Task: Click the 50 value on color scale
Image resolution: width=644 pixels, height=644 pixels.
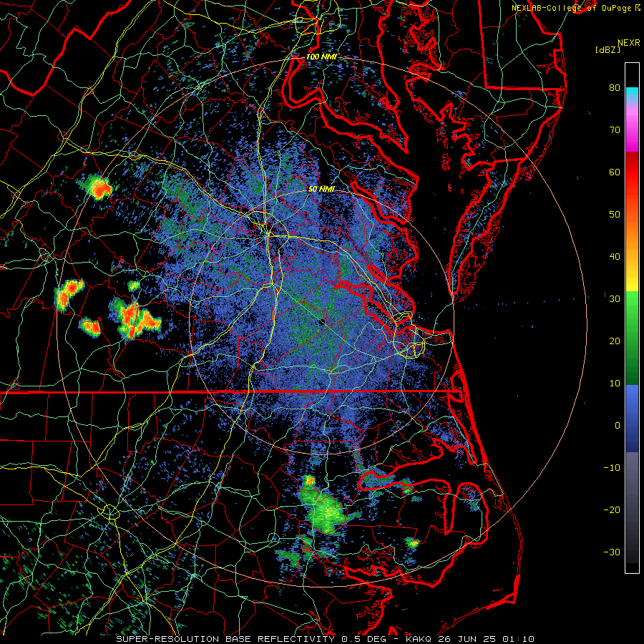Action: [x=615, y=215]
